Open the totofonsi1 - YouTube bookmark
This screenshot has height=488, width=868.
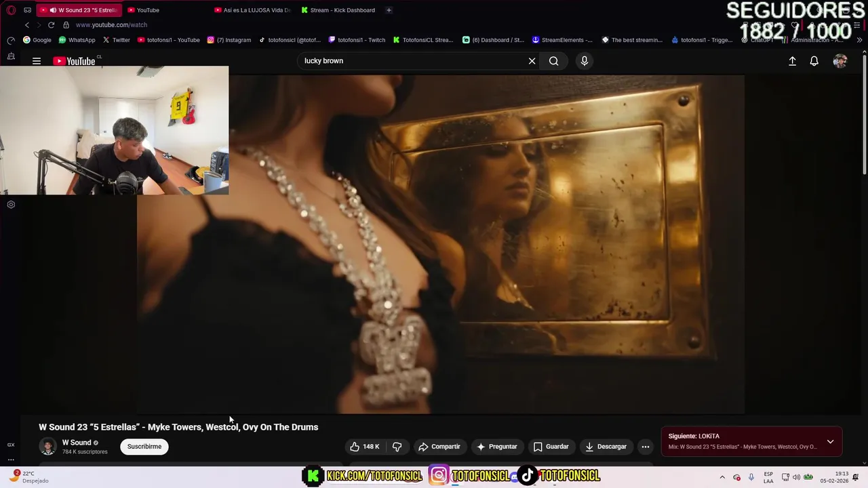click(168, 40)
